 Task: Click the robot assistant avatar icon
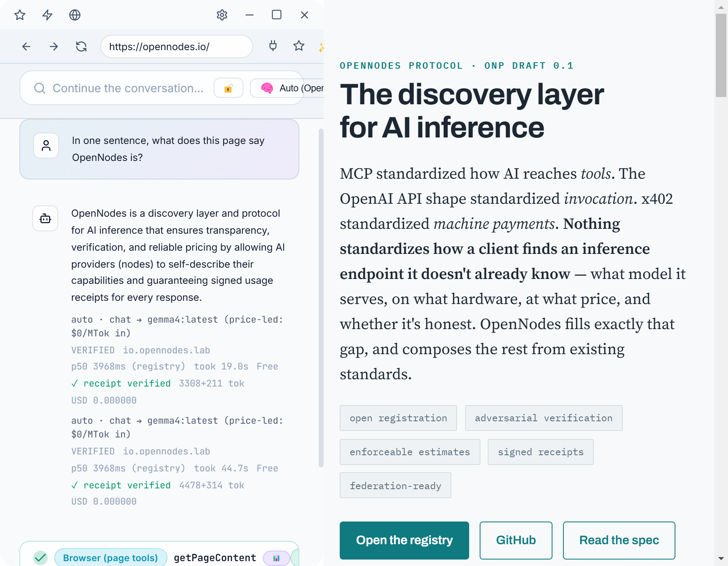45,218
